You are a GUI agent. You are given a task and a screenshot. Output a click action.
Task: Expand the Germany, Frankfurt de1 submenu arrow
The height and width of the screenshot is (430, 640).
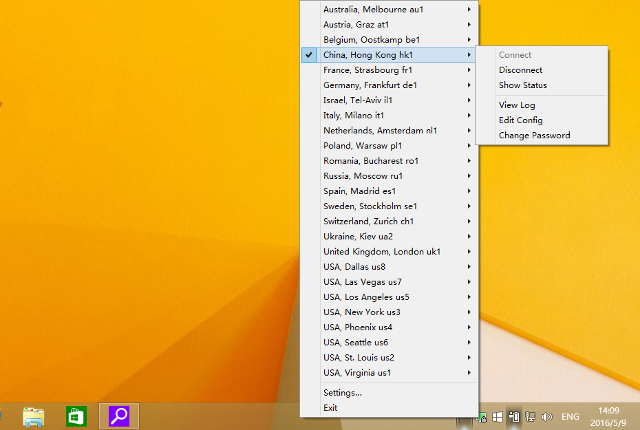point(469,85)
